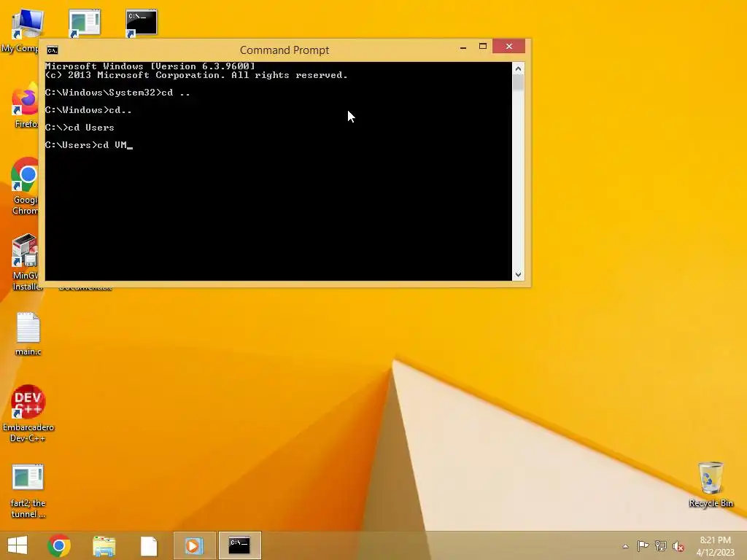Click the 'C:\Windows\System32>cd ..' line
The width and height of the screenshot is (747, 560).
click(117, 93)
